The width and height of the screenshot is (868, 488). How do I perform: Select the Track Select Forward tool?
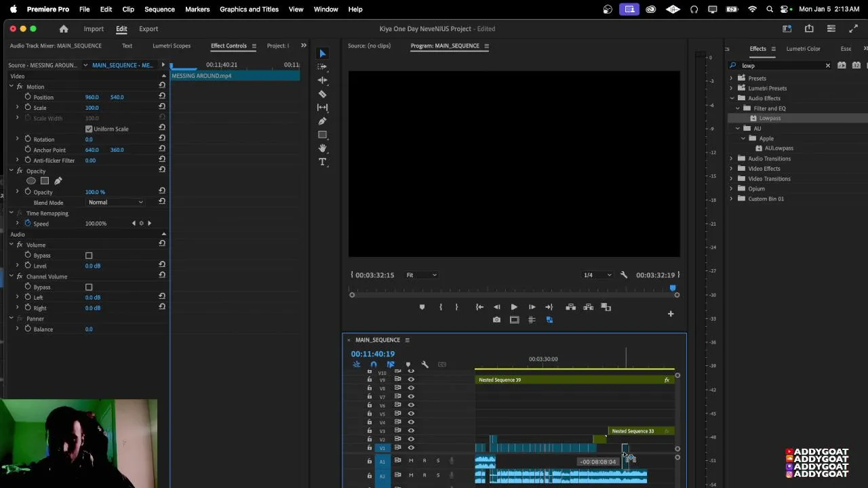pyautogui.click(x=323, y=66)
